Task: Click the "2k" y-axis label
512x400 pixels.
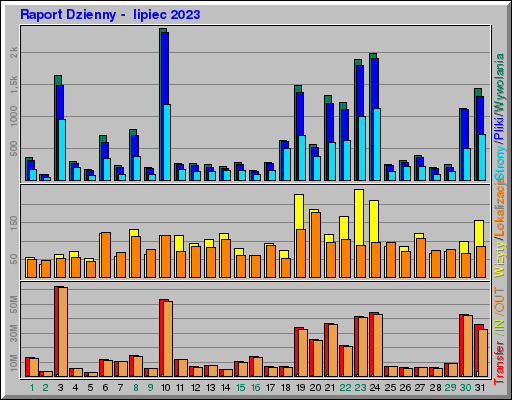Action: [x=14, y=52]
